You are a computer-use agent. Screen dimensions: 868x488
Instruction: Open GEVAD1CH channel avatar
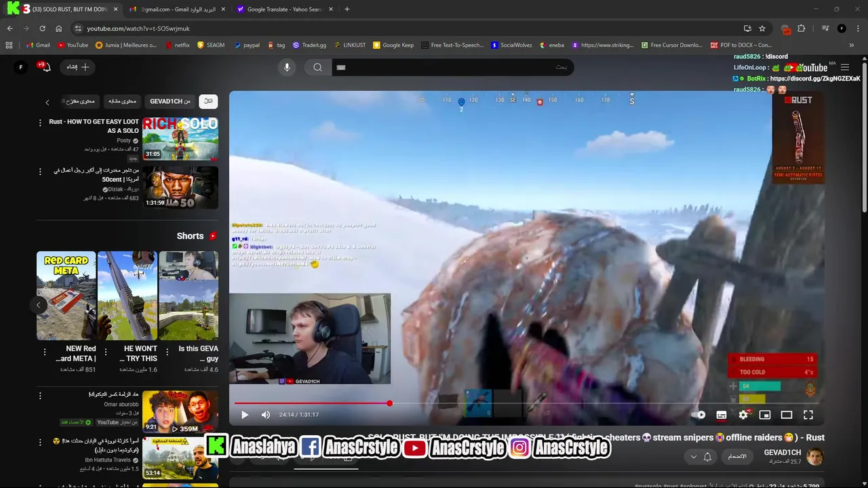814,457
